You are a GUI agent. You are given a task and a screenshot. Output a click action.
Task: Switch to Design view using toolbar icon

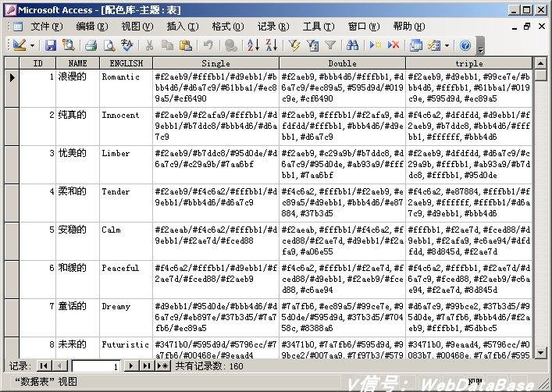tap(20, 45)
